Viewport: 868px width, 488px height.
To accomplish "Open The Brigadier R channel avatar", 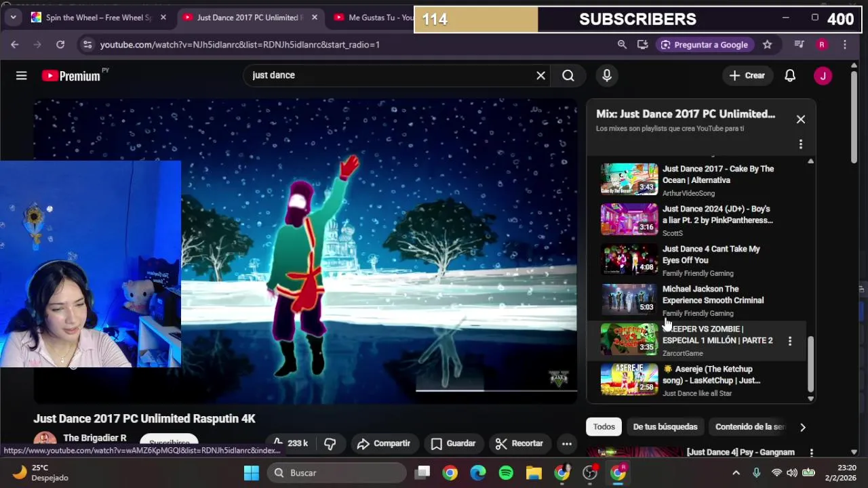I will click(x=45, y=442).
